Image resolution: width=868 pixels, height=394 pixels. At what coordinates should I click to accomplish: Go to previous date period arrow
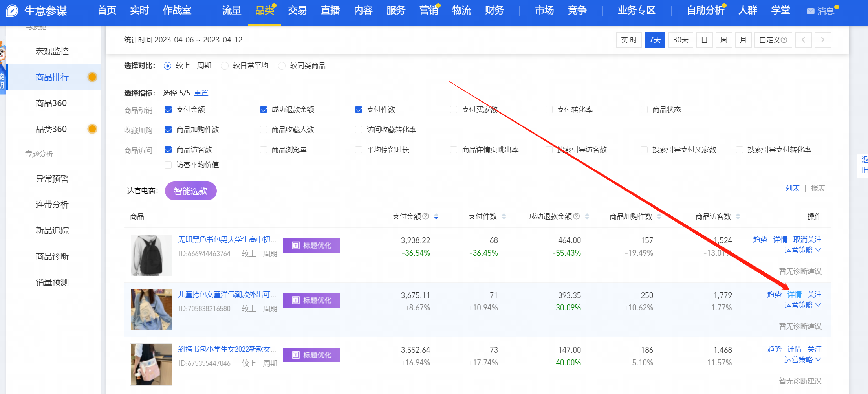coord(803,40)
